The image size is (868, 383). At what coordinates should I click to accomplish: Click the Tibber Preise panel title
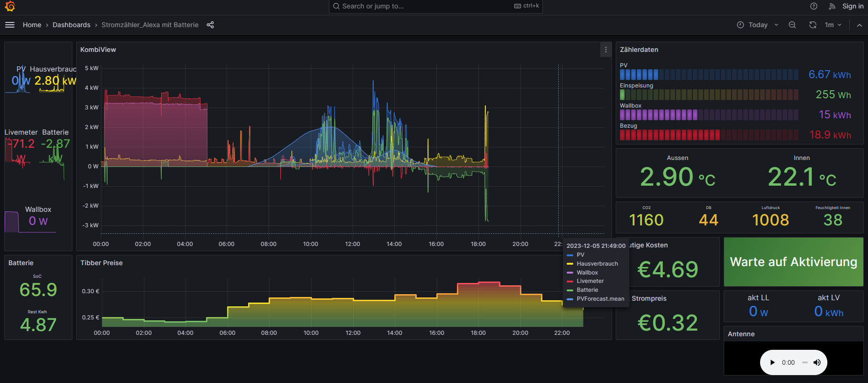coord(101,263)
